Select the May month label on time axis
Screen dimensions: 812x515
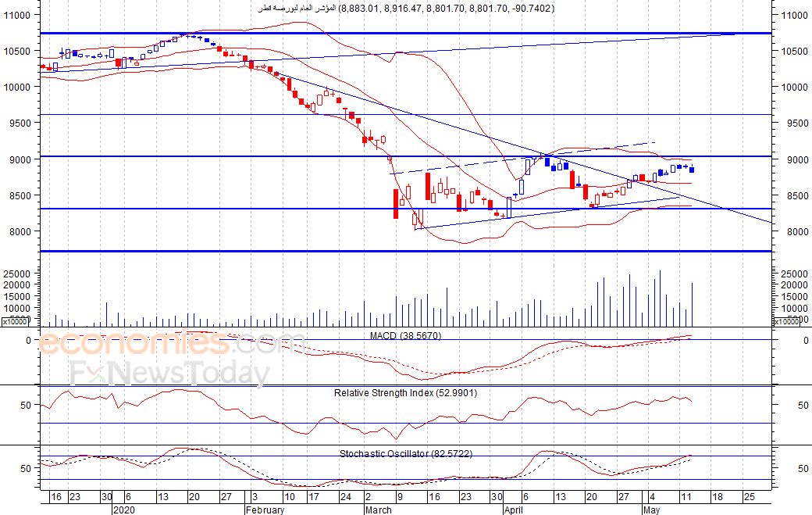click(651, 510)
